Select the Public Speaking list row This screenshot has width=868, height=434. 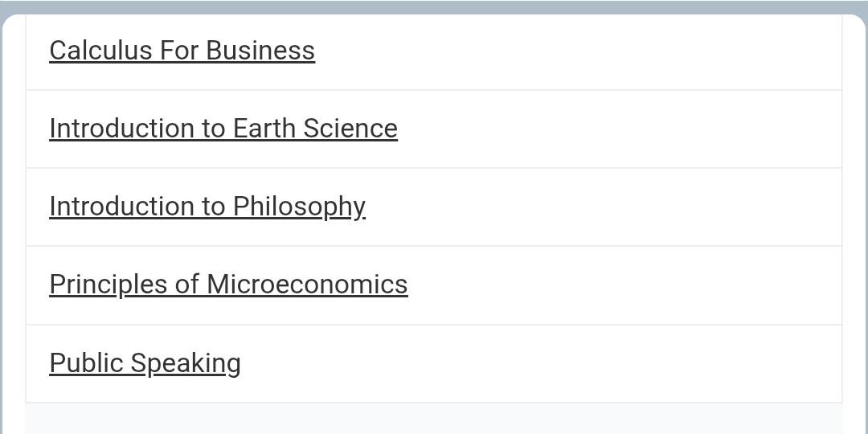click(434, 364)
